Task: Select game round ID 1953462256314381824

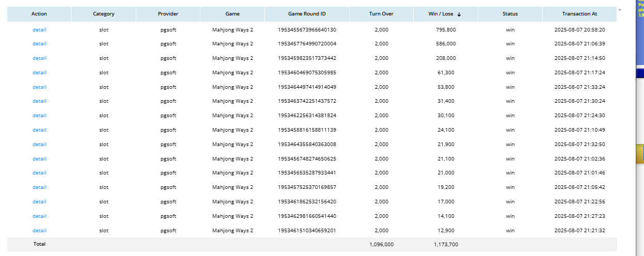Action: (x=307, y=116)
